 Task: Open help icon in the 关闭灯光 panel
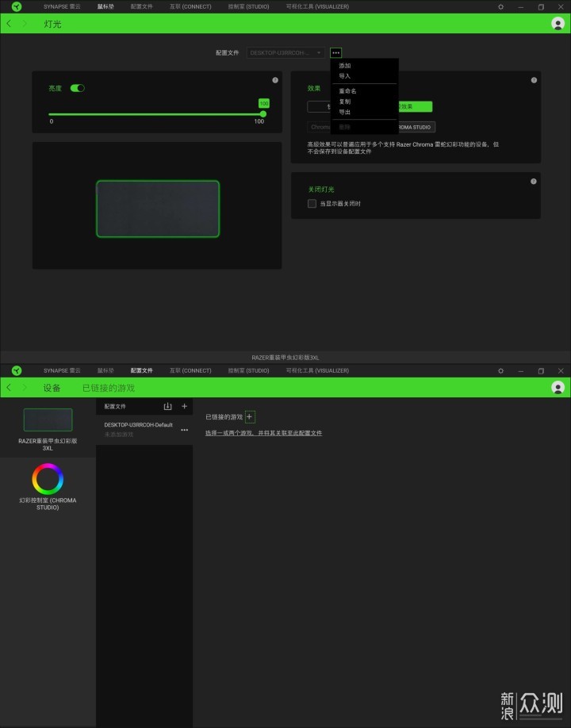(534, 181)
